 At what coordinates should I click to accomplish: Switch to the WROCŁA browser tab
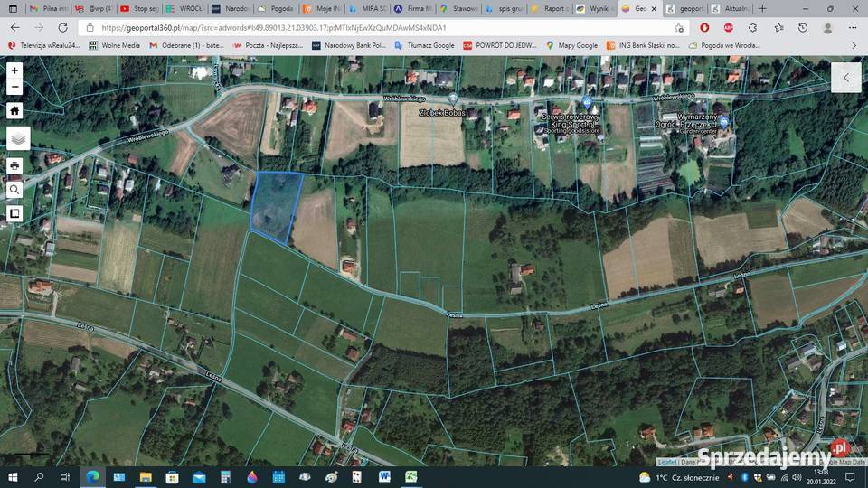click(184, 8)
